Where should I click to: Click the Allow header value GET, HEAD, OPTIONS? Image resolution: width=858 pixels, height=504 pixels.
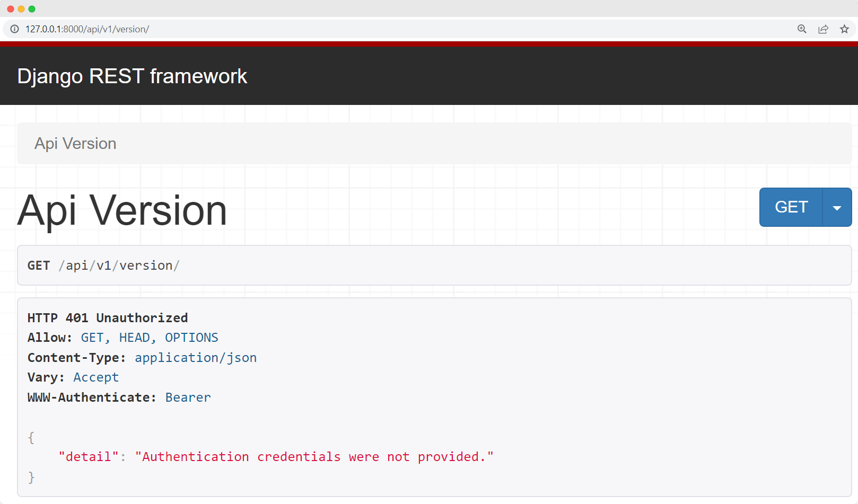tap(150, 338)
